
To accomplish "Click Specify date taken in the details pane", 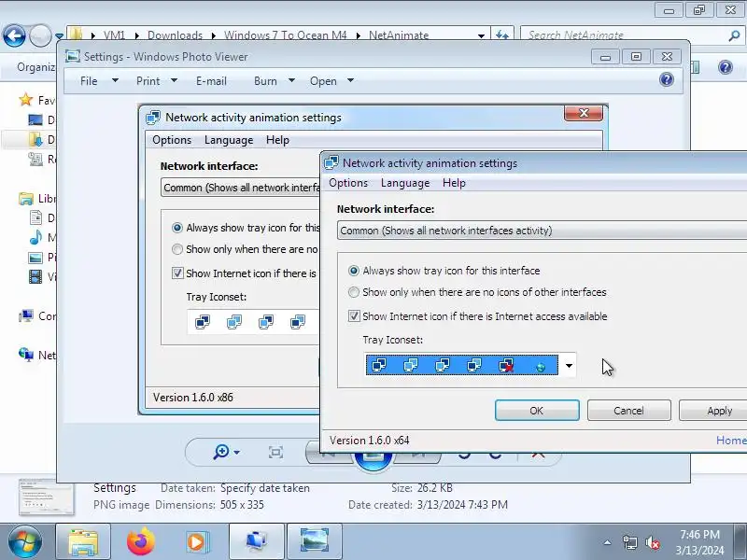I will click(x=265, y=488).
